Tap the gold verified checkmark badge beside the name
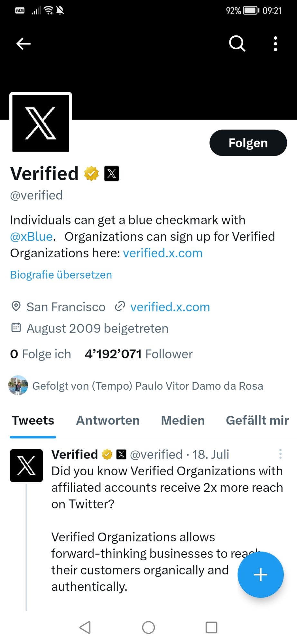297x644 pixels. click(x=91, y=174)
